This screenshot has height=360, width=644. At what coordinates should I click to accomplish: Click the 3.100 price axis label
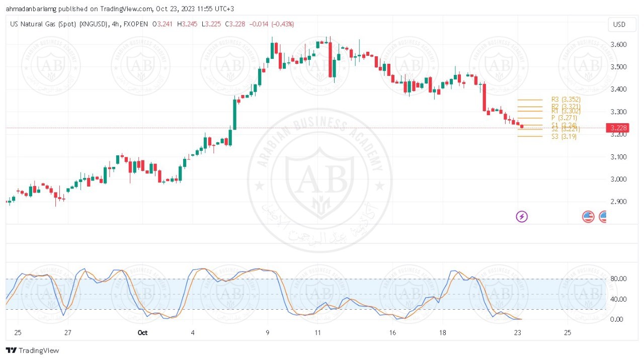point(618,157)
